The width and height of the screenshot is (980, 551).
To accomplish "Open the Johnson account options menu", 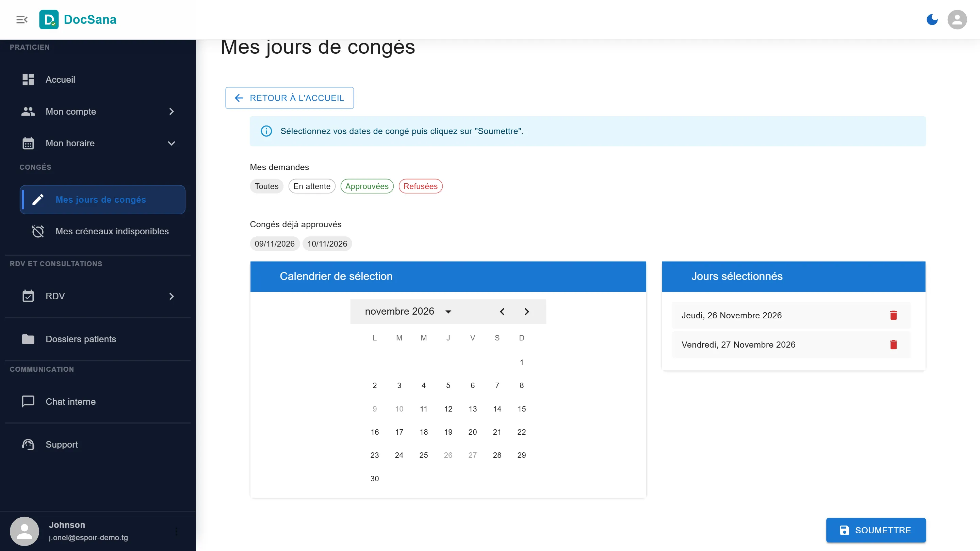I will pyautogui.click(x=176, y=531).
